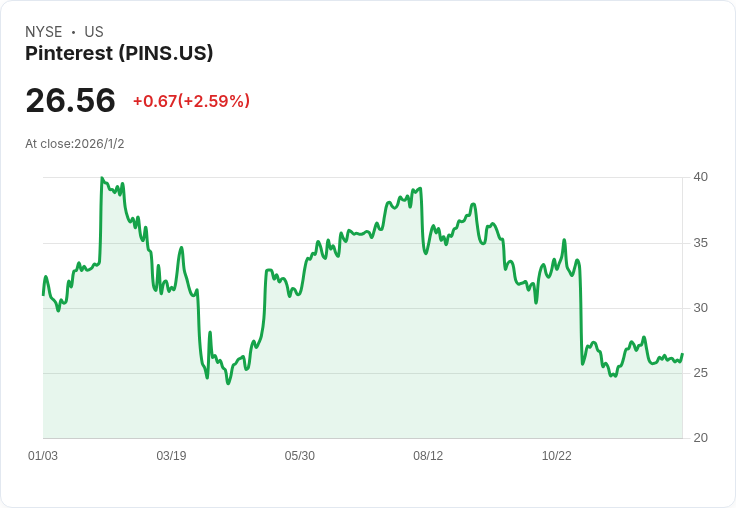The image size is (736, 508).
Task: Select the 01/03 date on the x-axis
Action: 43,456
